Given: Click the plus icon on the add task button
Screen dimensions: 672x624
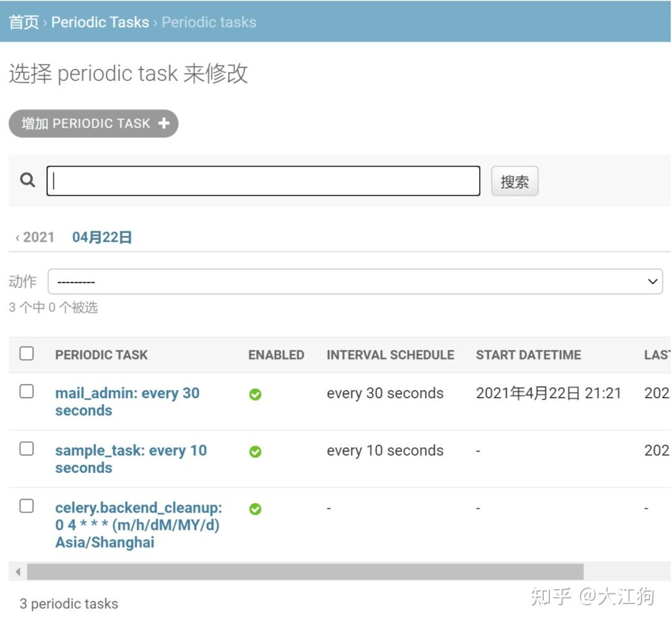Looking at the screenshot, I should pyautogui.click(x=163, y=123).
